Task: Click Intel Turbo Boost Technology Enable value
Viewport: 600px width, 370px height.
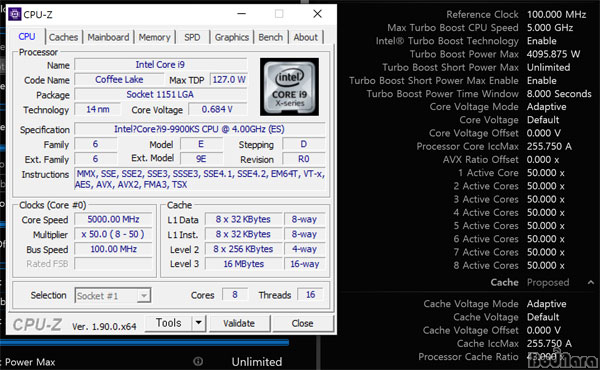Action: [x=541, y=41]
